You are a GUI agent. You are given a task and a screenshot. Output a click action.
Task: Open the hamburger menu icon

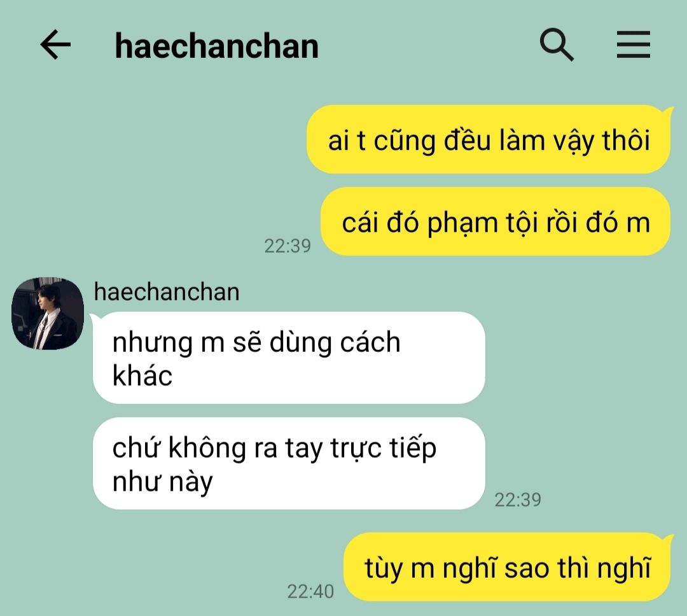(633, 45)
